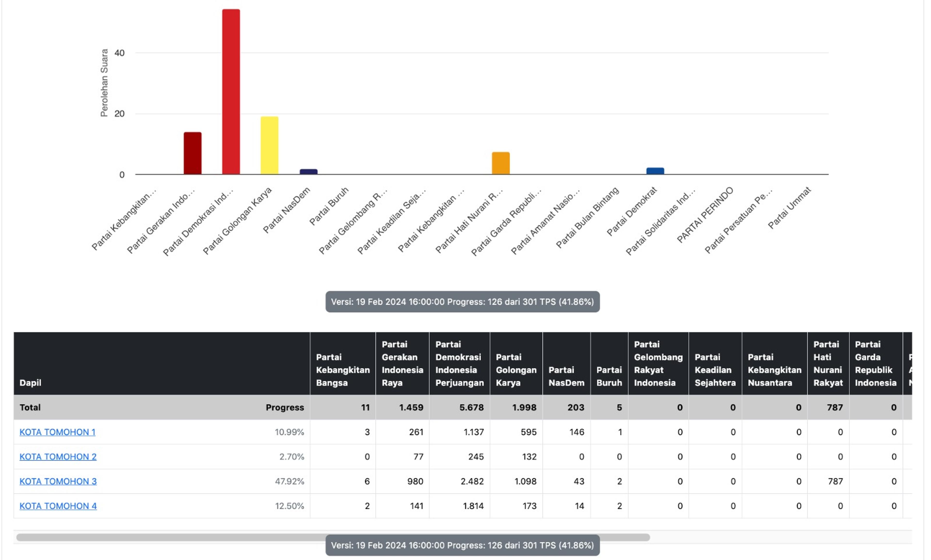Viewport: 931px width, 560px height.
Task: Click the dark red Partai Gerakan Indonesia bar
Action: click(x=193, y=153)
